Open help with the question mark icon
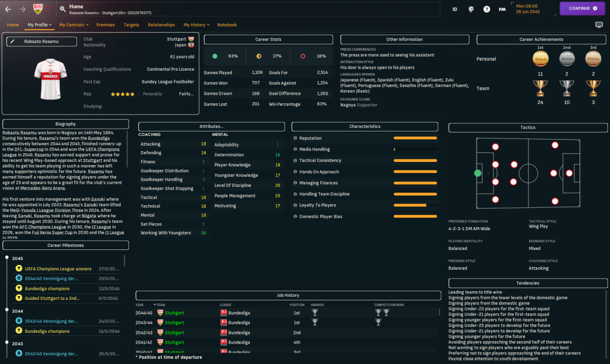Viewport: 610px width, 364px height. pos(487,9)
